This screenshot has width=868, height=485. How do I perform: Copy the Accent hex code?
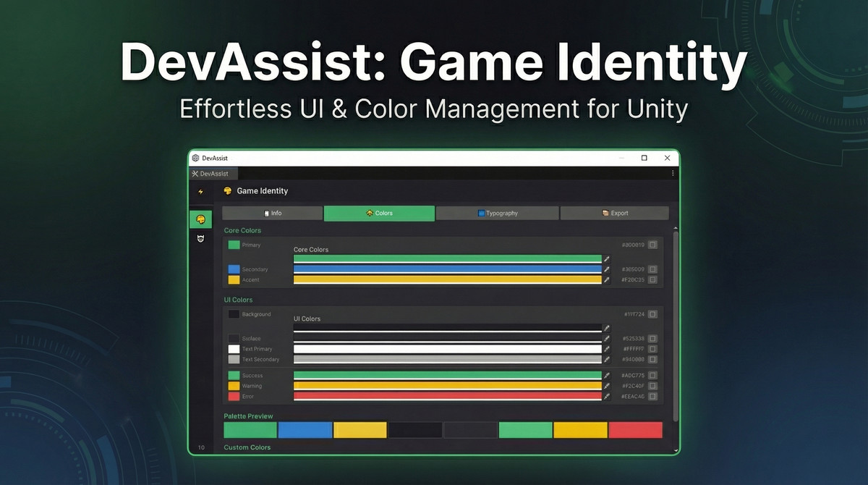[x=652, y=279]
